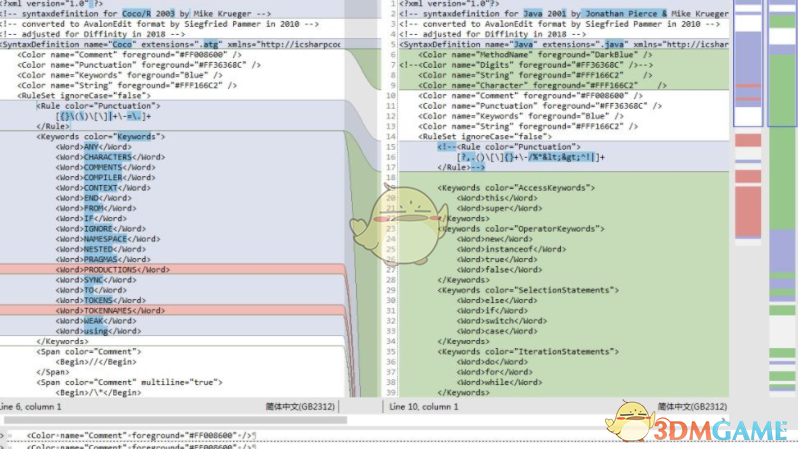Click the Word super entry
The width and height of the screenshot is (798, 449).
(x=499, y=208)
